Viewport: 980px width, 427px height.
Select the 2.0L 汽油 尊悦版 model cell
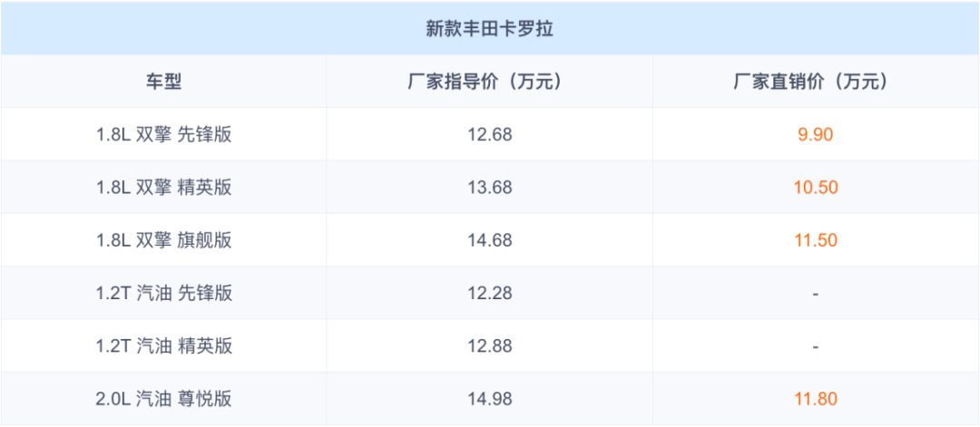click(x=163, y=398)
